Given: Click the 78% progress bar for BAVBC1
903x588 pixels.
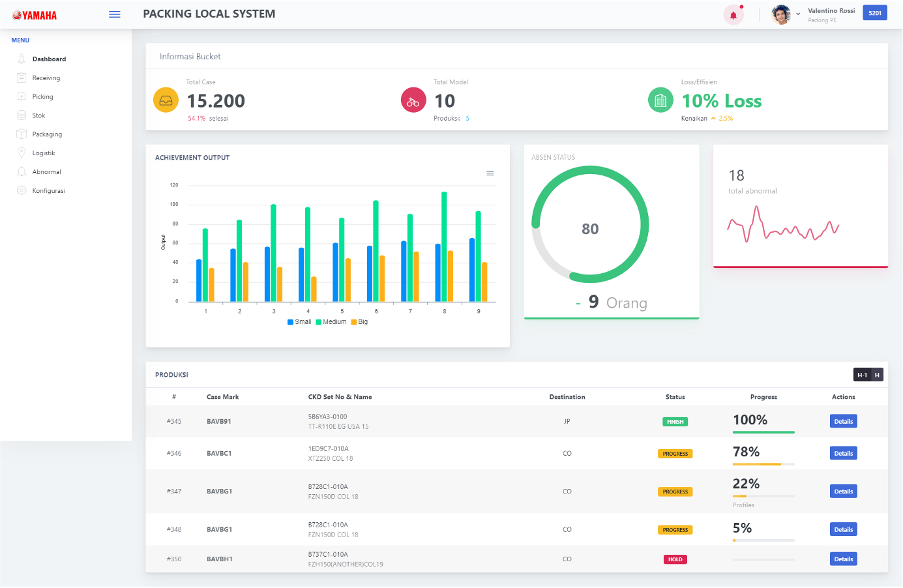Looking at the screenshot, I should (763, 464).
